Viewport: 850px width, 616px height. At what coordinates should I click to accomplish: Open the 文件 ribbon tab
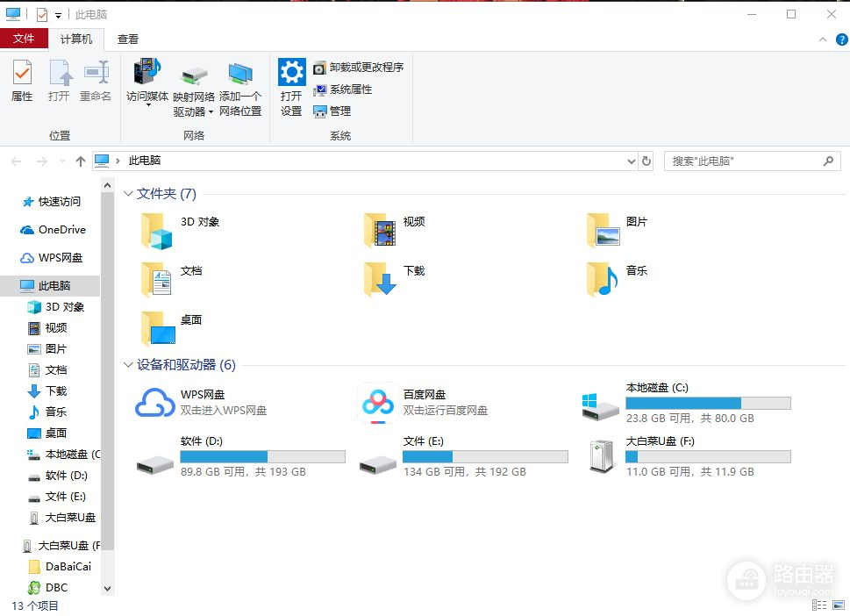24,39
